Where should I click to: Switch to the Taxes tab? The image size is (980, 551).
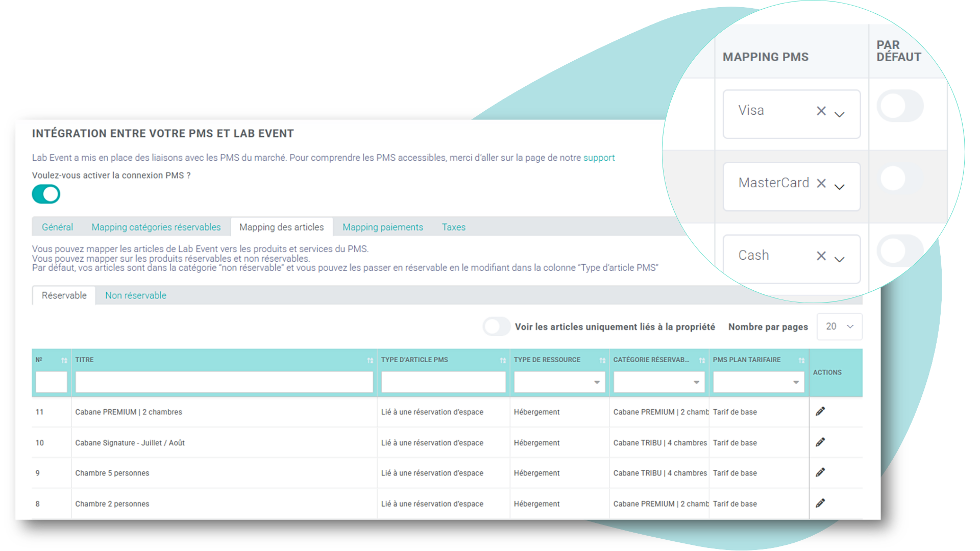click(454, 227)
